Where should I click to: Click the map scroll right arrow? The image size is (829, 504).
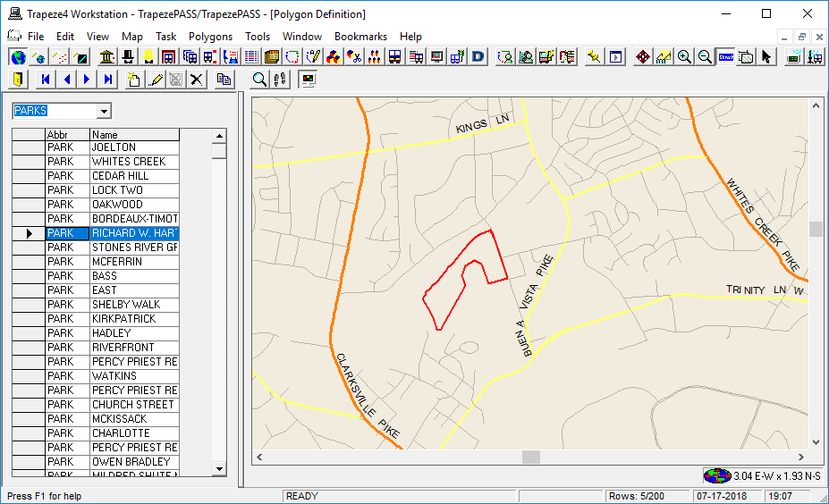801,457
